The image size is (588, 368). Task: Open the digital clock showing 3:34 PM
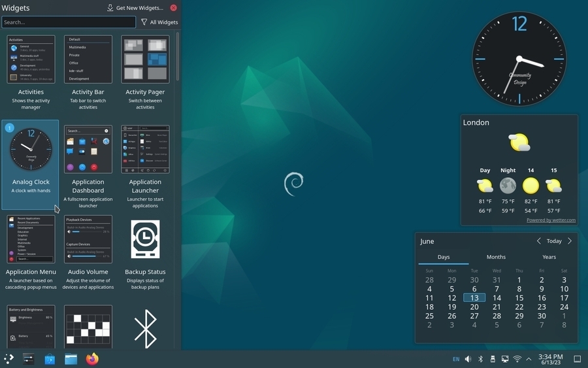[551, 359]
